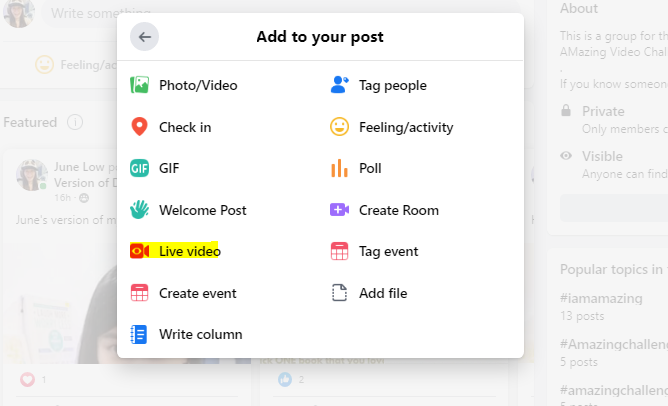
Task: Click the Add file option
Action: coord(382,293)
